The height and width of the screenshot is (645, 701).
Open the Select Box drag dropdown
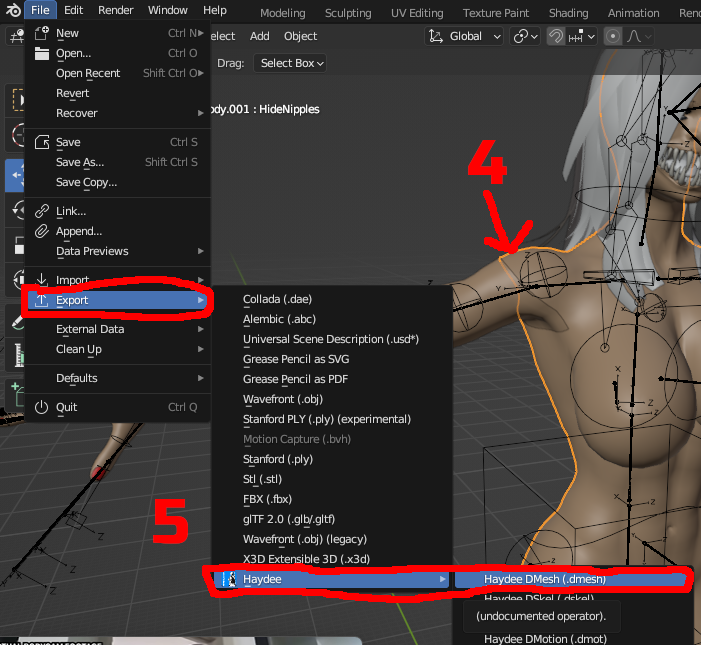pyautogui.click(x=290, y=63)
